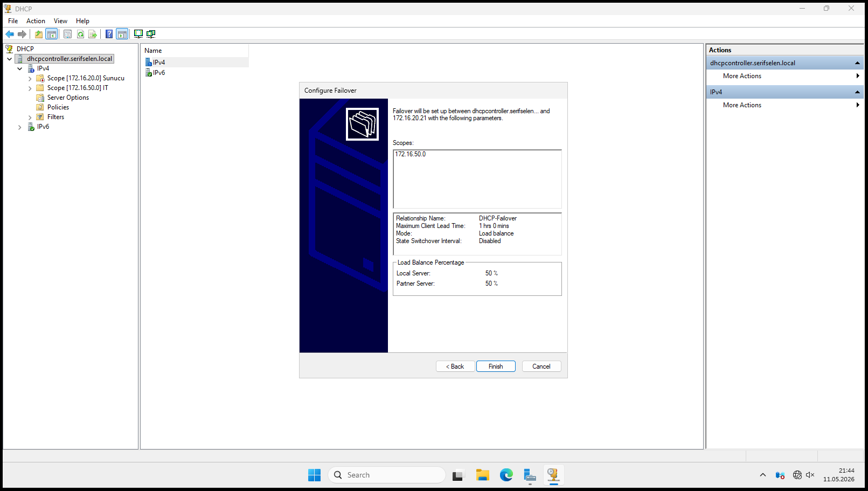Click the Filters funnel folder icon
This screenshot has width=868, height=491.
click(x=40, y=117)
